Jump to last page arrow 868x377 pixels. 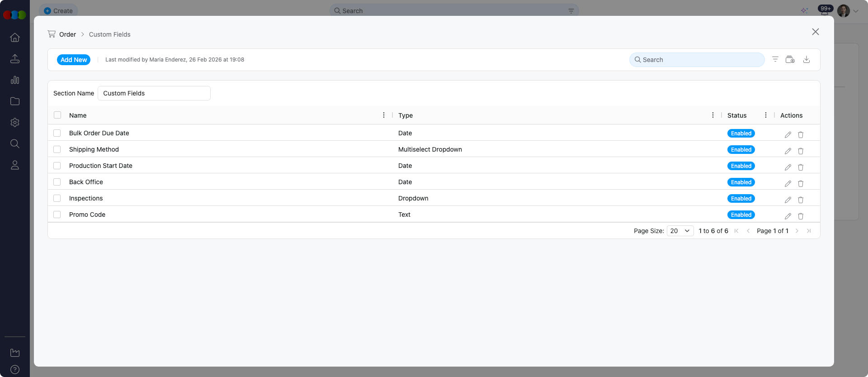click(x=809, y=231)
